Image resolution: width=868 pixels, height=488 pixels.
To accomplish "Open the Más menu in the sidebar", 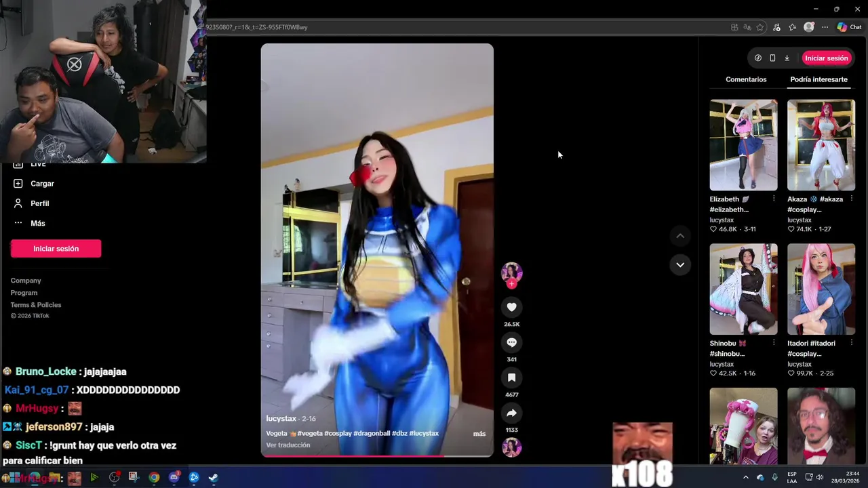I will click(x=29, y=223).
